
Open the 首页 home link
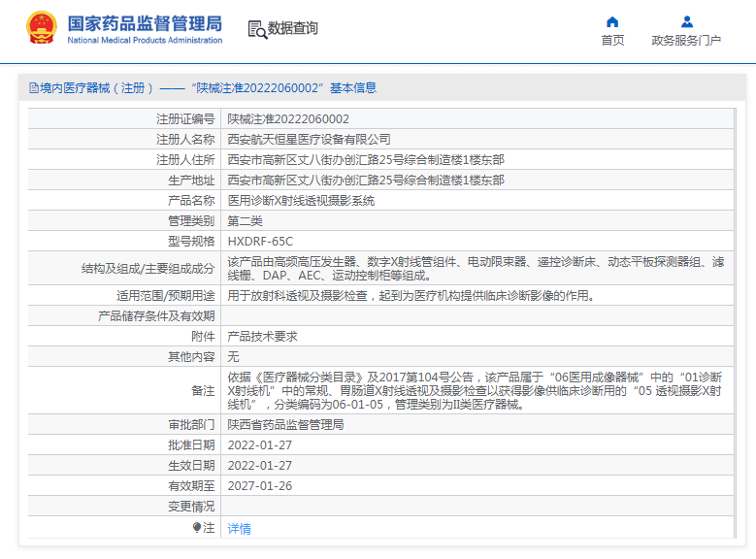tap(612, 41)
